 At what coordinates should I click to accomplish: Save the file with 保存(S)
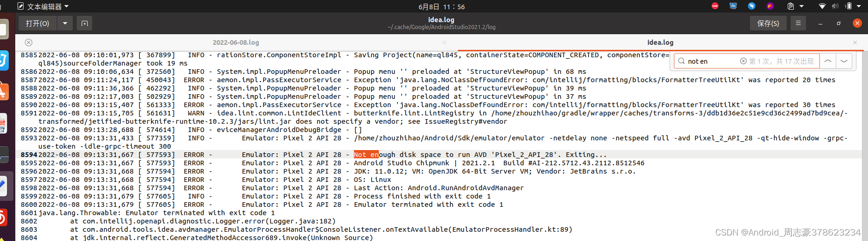pyautogui.click(x=768, y=23)
